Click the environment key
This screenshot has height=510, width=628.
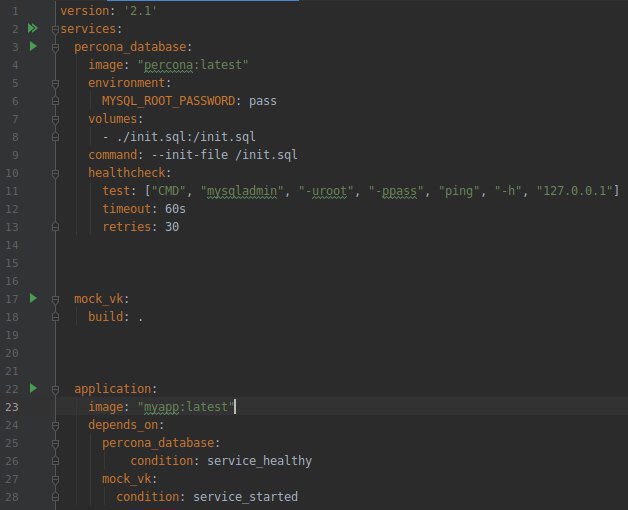(x=127, y=83)
